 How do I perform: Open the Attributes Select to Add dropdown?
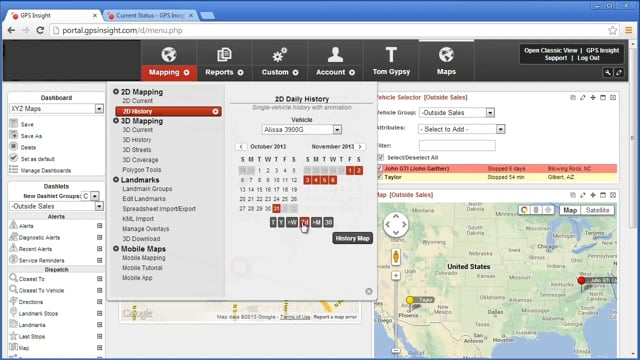pos(461,129)
